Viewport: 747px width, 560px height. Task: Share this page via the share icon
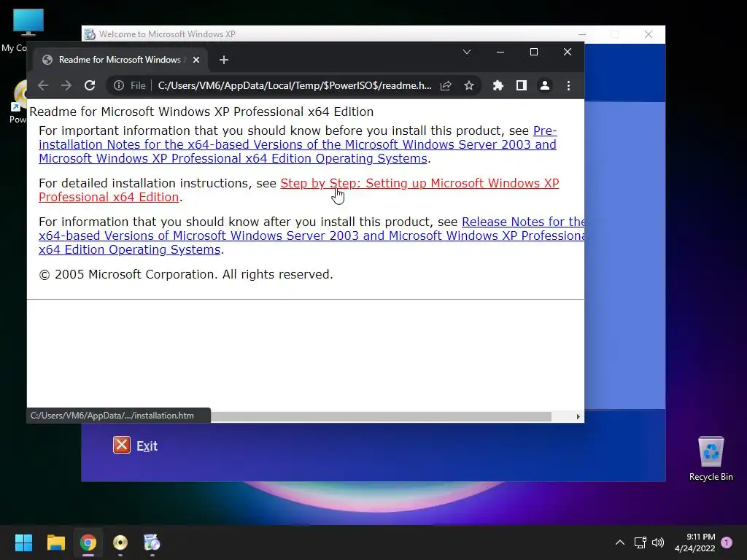446,86
